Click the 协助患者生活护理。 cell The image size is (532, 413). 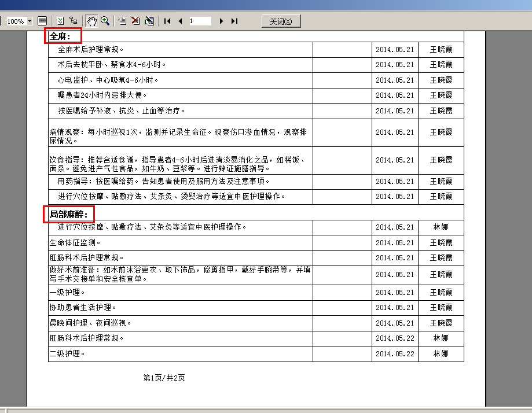(x=181, y=308)
